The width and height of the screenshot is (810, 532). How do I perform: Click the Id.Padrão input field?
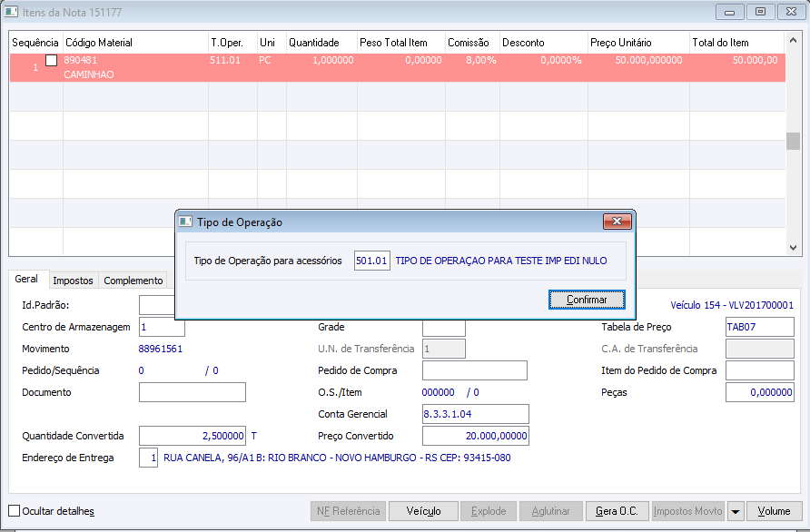point(157,305)
